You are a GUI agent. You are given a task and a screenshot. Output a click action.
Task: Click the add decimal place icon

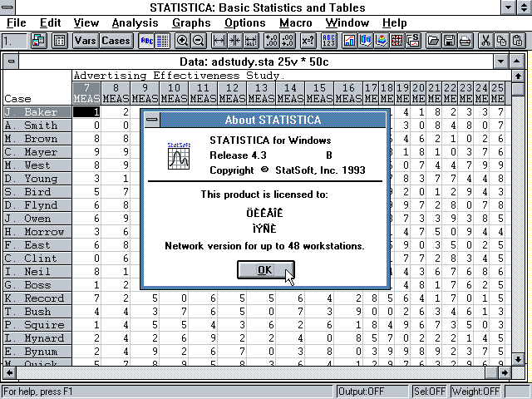(x=272, y=41)
